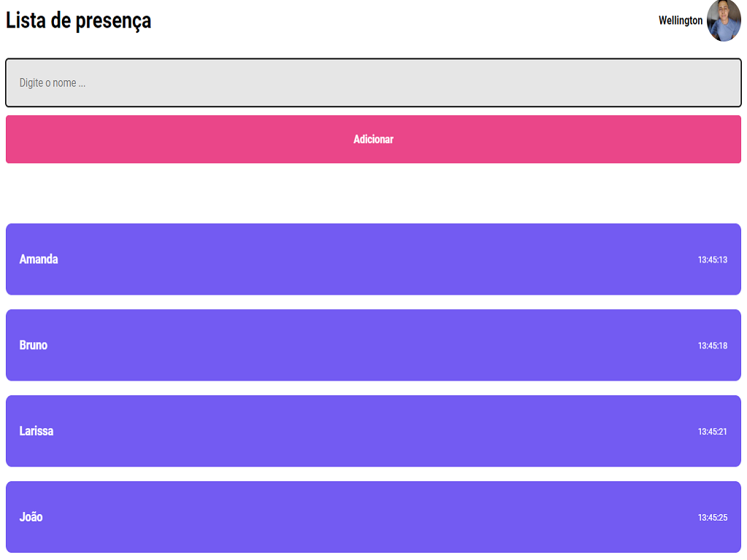Focus the 'Digite o nome ...' input field
This screenshot has width=747, height=560.
373,83
